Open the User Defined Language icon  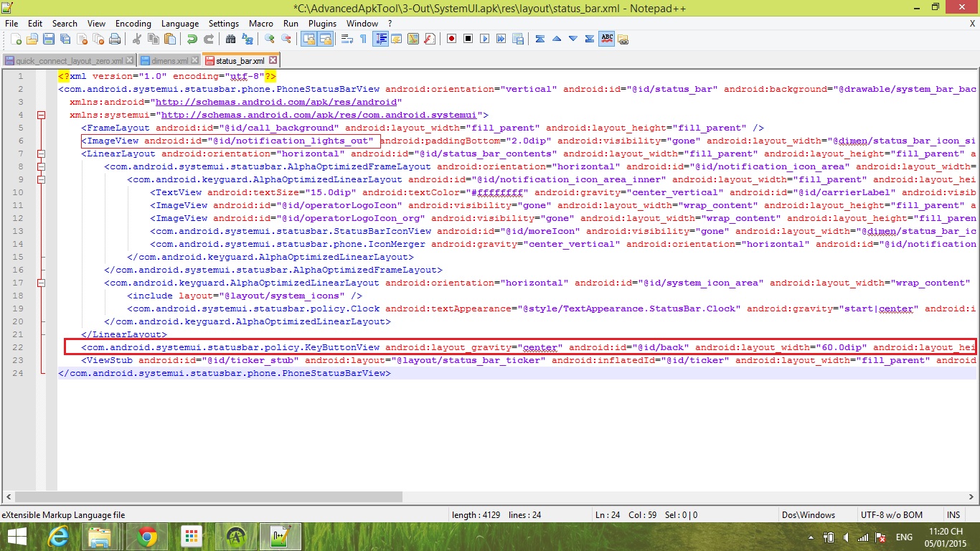tap(396, 39)
